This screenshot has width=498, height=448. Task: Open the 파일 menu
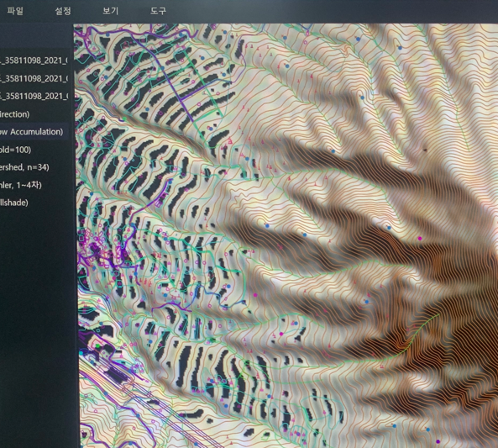[x=15, y=11]
